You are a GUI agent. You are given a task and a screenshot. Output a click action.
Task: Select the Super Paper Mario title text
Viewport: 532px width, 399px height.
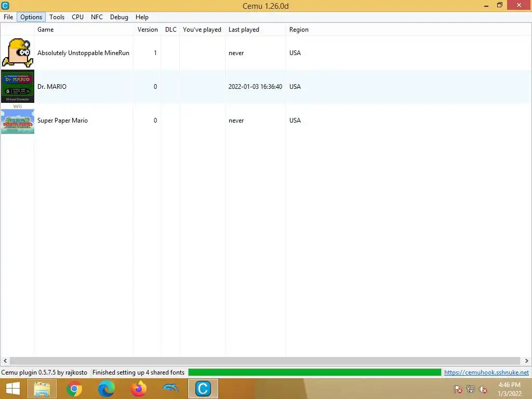click(62, 121)
